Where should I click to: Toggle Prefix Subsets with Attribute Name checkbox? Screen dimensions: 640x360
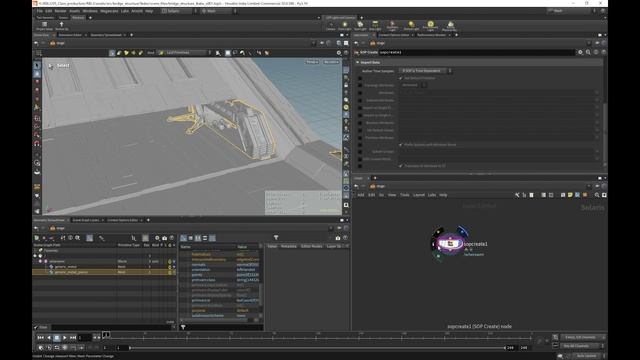401,144
